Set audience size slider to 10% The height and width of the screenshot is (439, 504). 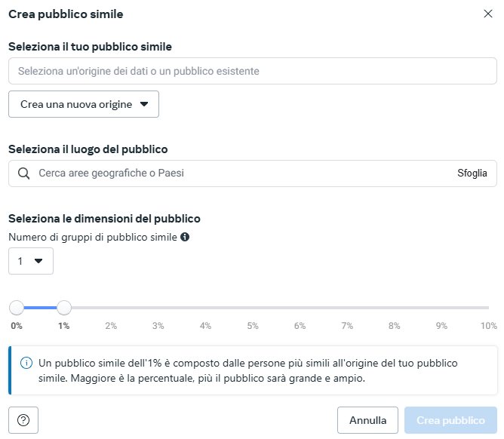tap(488, 308)
